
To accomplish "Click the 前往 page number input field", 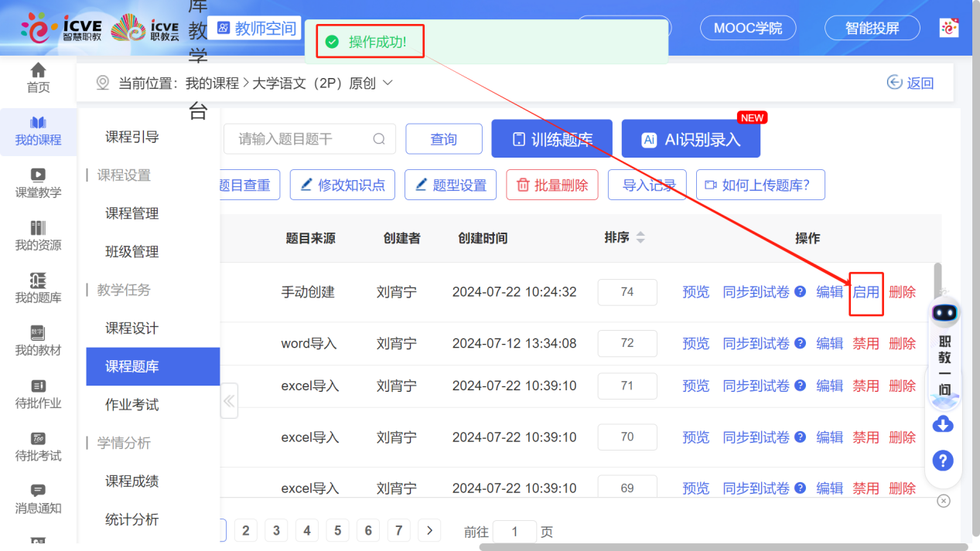I will point(517,531).
